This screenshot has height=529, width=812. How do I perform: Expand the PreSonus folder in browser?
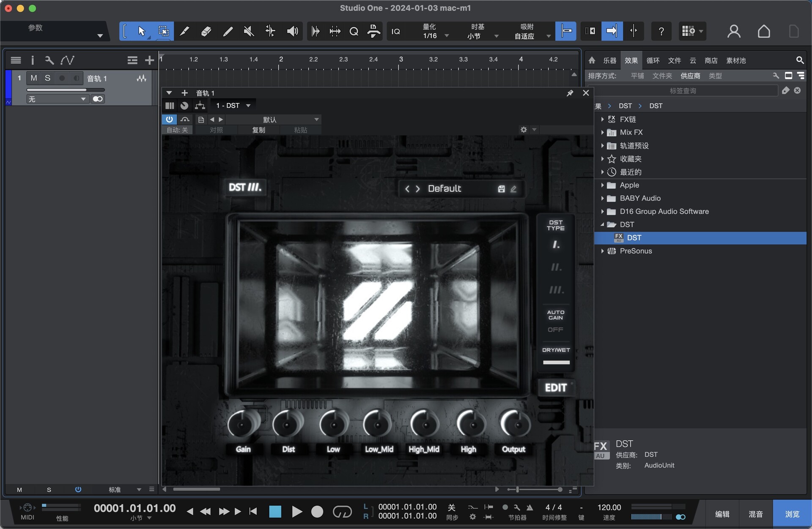pyautogui.click(x=602, y=251)
